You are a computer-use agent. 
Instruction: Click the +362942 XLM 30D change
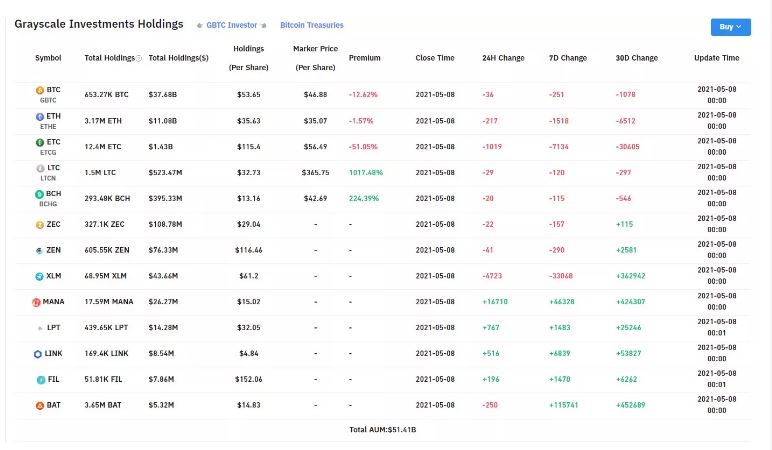tap(631, 276)
